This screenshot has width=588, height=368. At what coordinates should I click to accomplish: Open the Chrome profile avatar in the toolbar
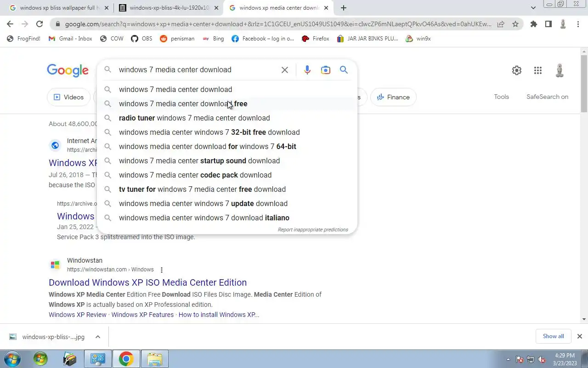click(x=563, y=24)
